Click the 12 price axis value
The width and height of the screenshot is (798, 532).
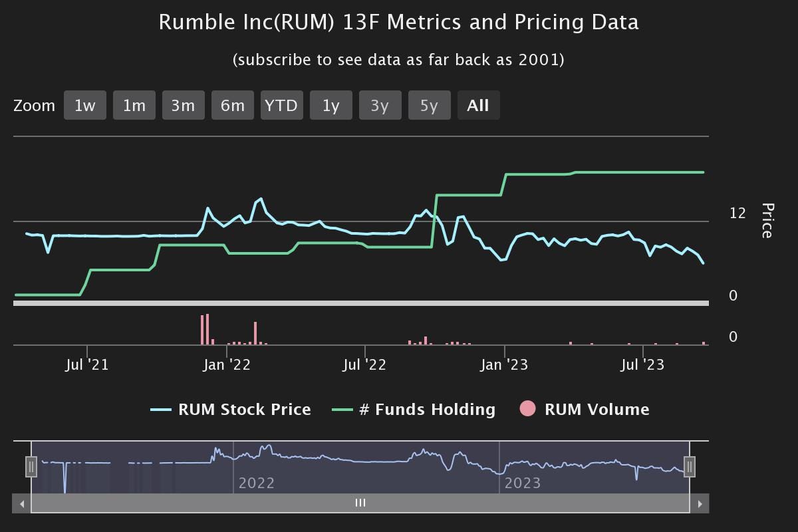[737, 213]
